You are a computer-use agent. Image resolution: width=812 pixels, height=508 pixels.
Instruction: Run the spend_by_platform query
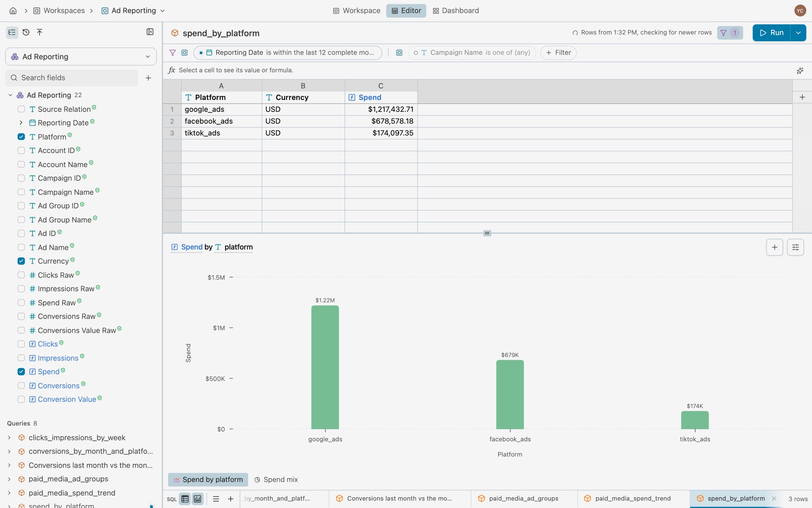pos(771,33)
